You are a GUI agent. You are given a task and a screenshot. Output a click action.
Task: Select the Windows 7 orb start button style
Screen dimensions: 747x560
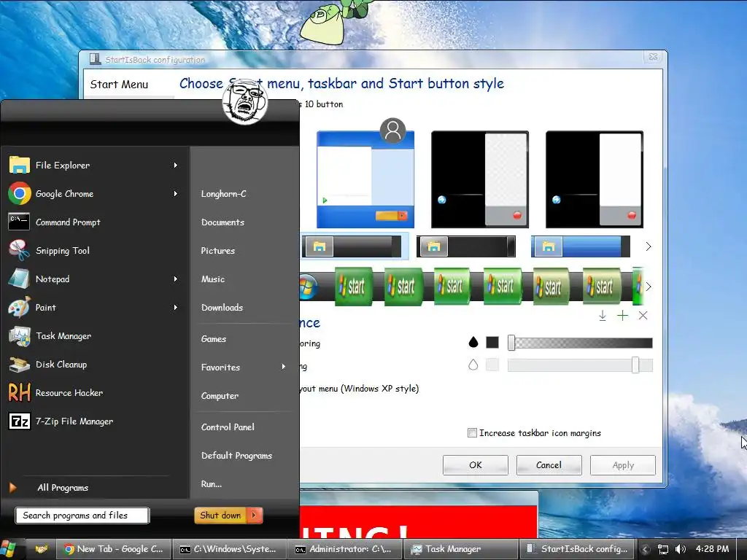(309, 287)
